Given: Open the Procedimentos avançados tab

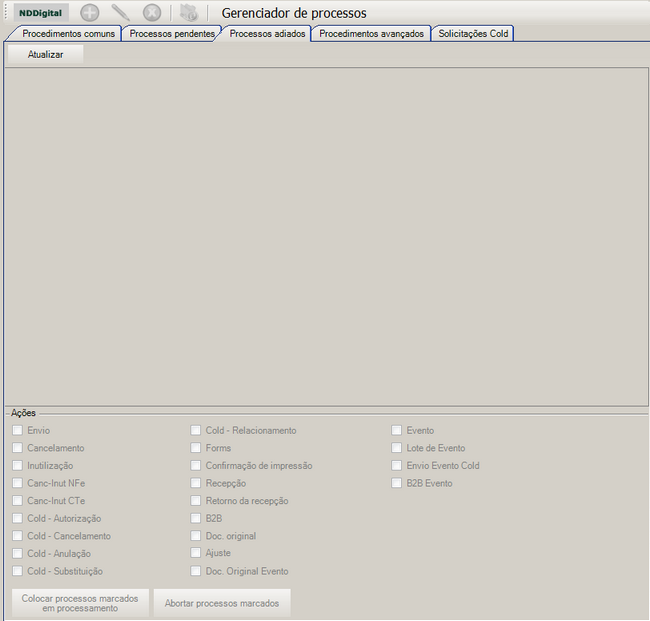Looking at the screenshot, I should [371, 33].
